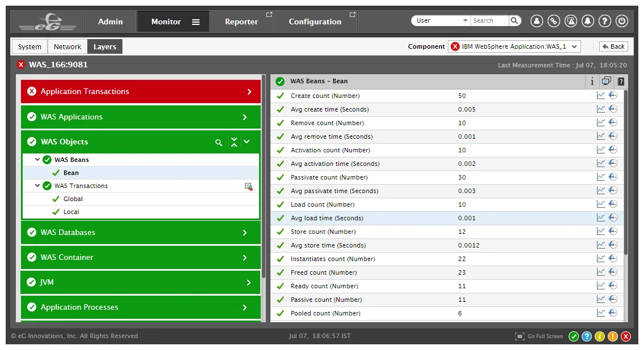Click the layers panel vertical scrollbar

263,177
